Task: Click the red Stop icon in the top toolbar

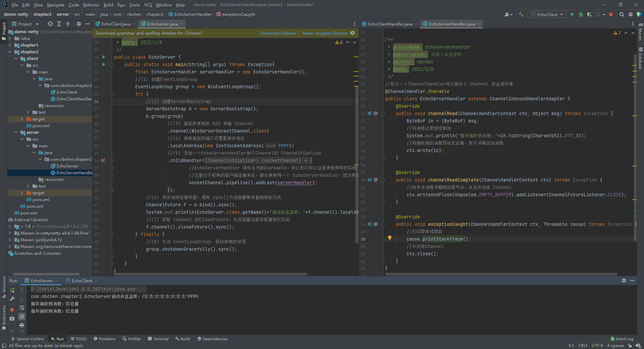Action: (x=611, y=14)
